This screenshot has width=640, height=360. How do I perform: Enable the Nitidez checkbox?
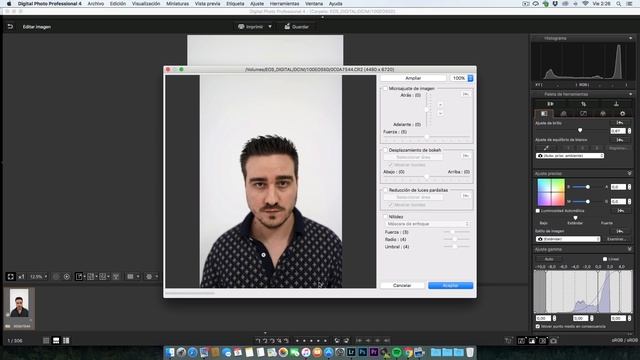coord(385,216)
